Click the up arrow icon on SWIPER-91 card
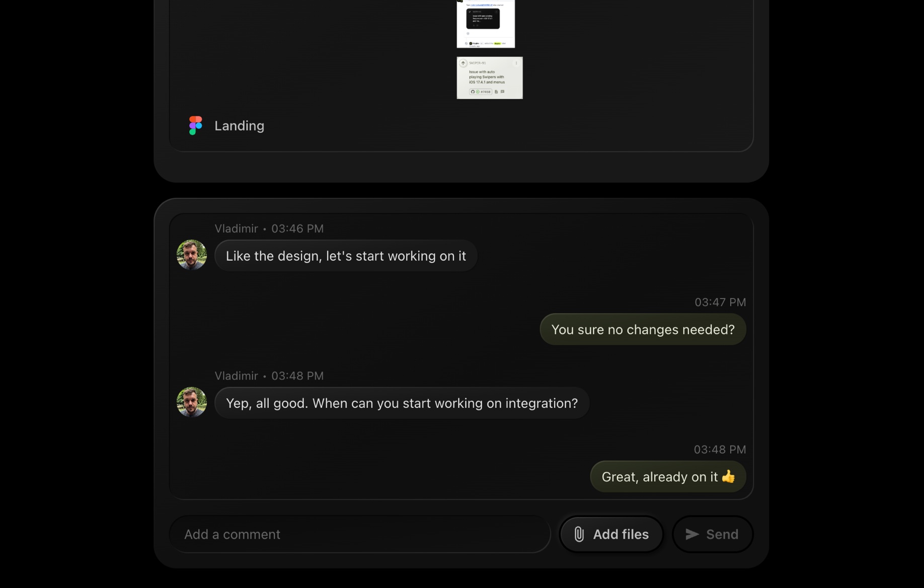 (463, 63)
